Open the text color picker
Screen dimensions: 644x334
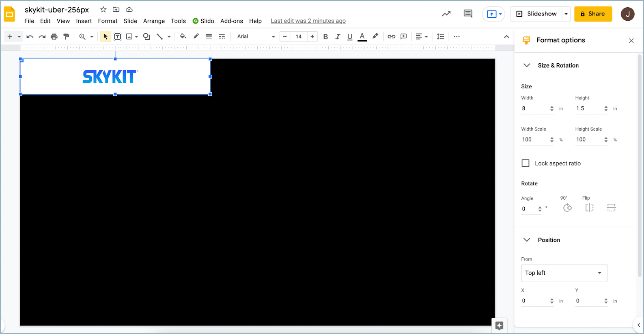pos(362,37)
